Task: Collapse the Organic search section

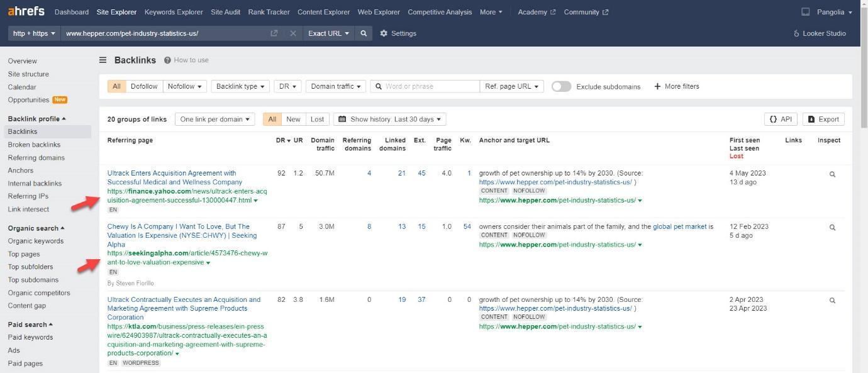Action: click(x=36, y=228)
